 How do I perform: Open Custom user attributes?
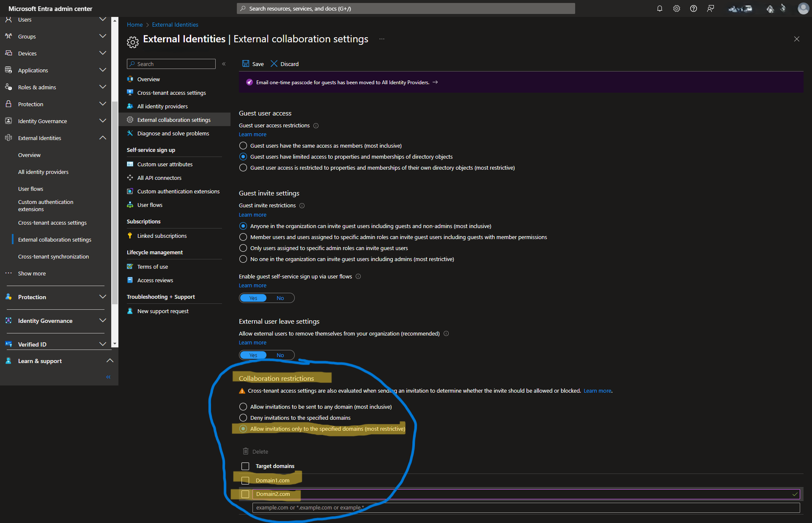165,164
